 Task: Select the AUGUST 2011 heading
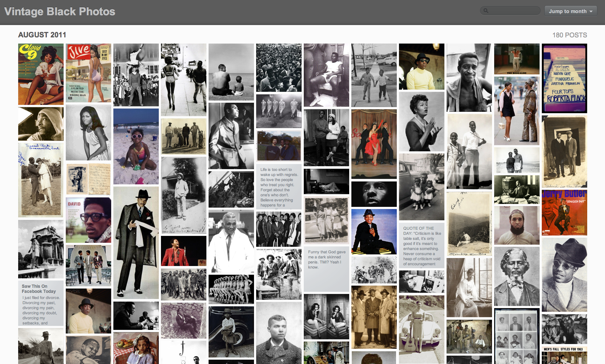tap(42, 35)
